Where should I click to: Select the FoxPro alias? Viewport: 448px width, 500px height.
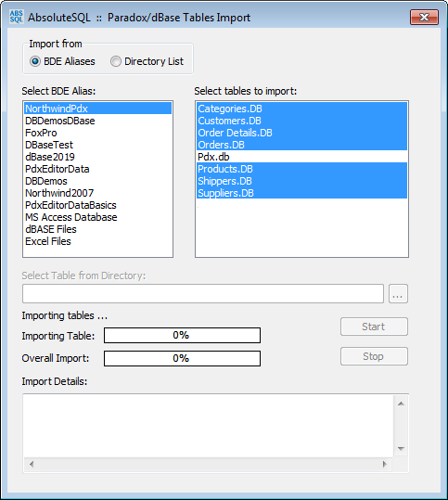[98, 133]
